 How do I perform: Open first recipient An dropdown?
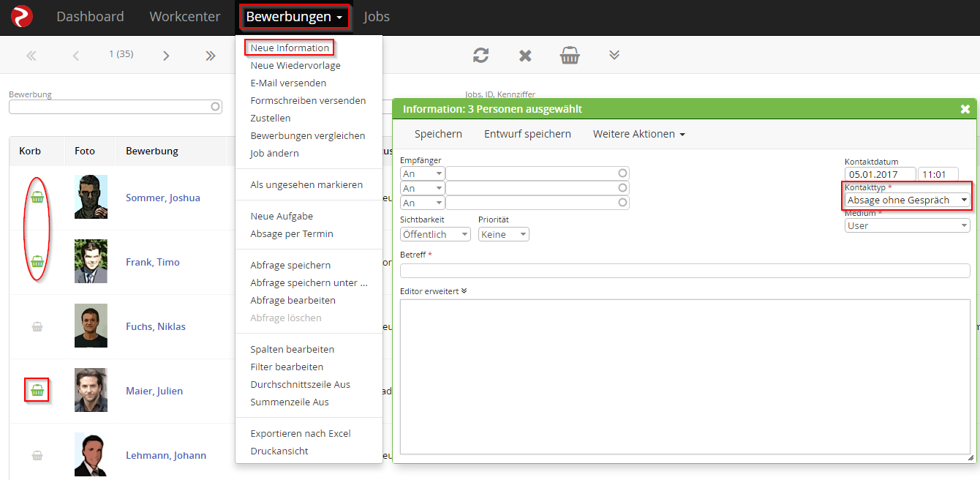click(x=422, y=173)
